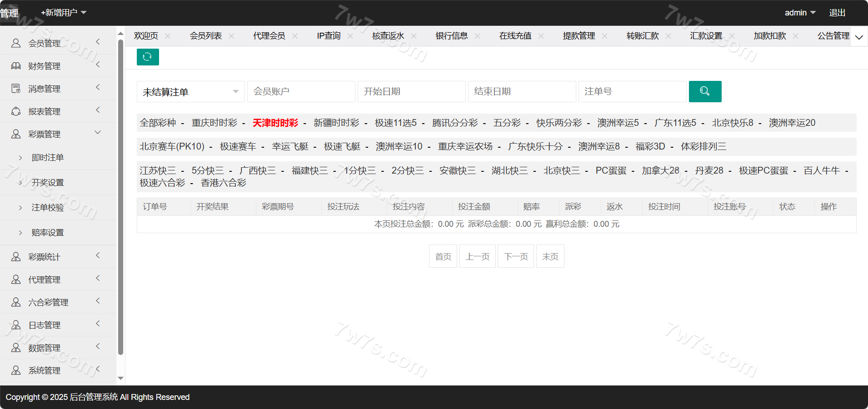
Task: Click the green refresh icon button
Action: [148, 57]
